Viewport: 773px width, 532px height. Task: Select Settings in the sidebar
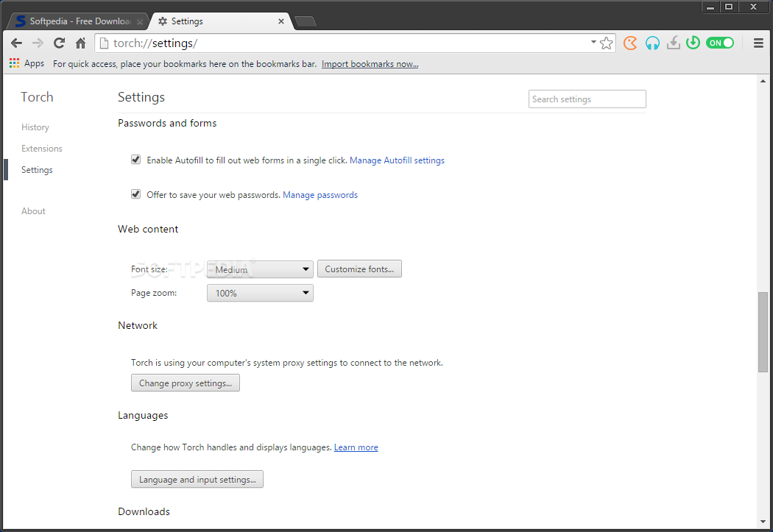click(37, 170)
